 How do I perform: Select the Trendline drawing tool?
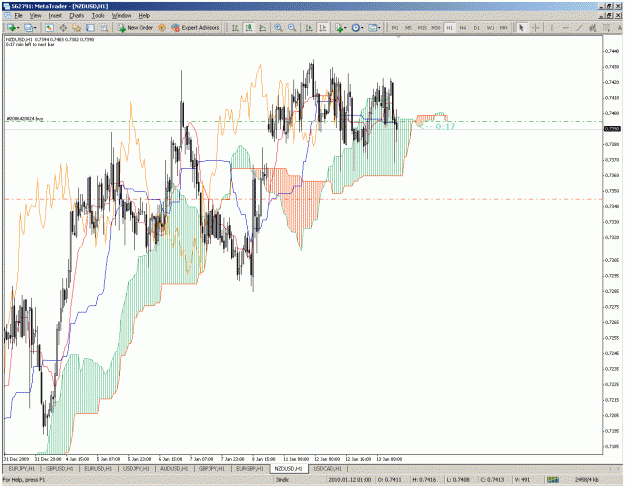579,28
